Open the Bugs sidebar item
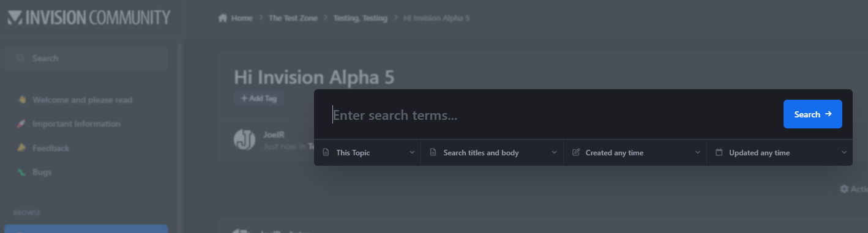868x233 pixels. [x=42, y=172]
